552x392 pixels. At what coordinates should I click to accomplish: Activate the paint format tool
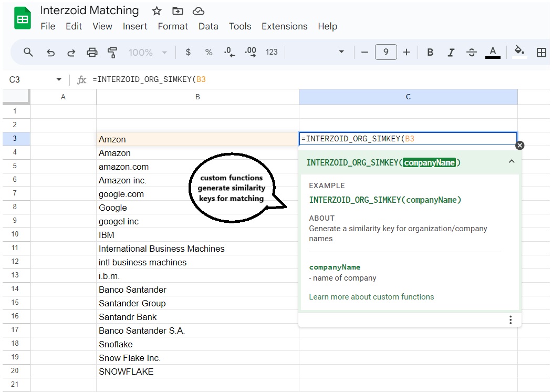click(112, 53)
